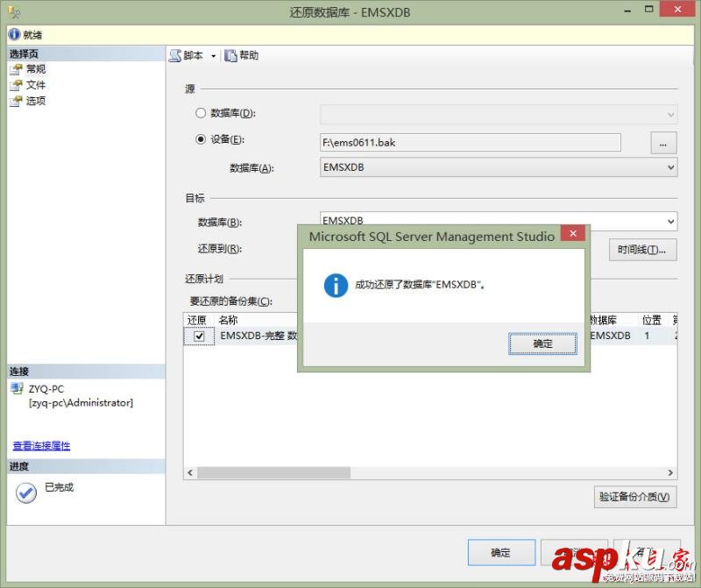Click the 位置 column header
701x588 pixels.
651,320
